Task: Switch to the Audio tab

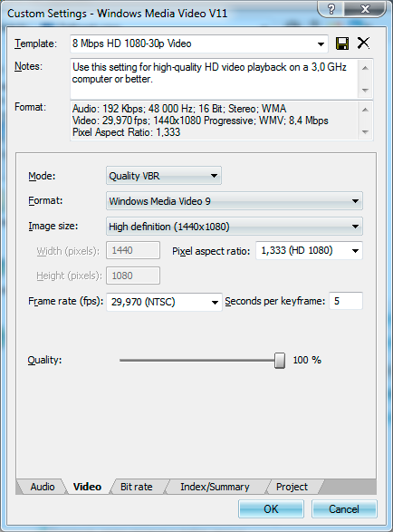Action: point(43,487)
